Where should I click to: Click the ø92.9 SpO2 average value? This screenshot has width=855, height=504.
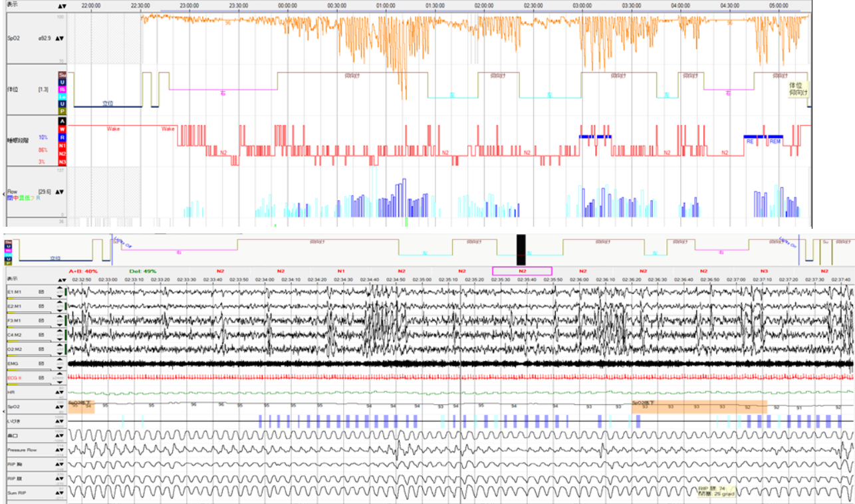(45, 38)
